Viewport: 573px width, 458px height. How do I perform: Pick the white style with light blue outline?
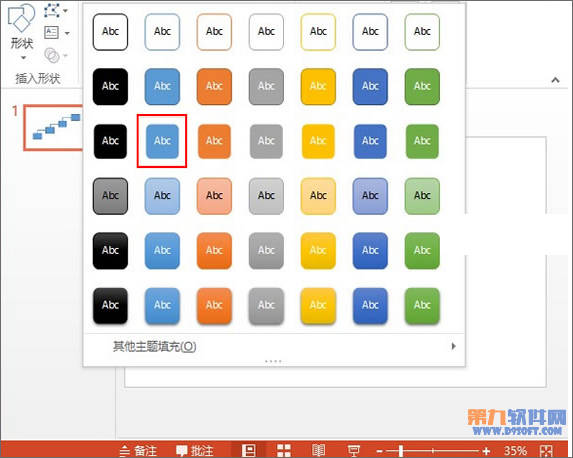click(162, 32)
